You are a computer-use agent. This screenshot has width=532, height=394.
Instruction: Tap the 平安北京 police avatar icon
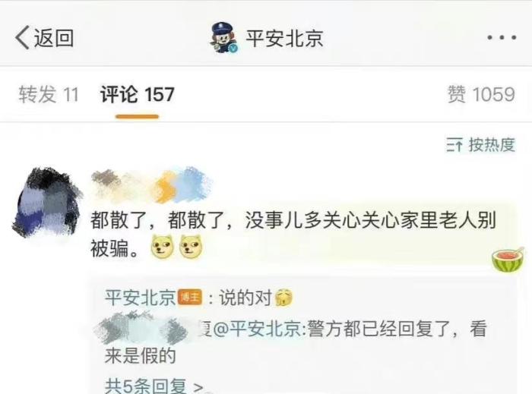[x=223, y=38]
